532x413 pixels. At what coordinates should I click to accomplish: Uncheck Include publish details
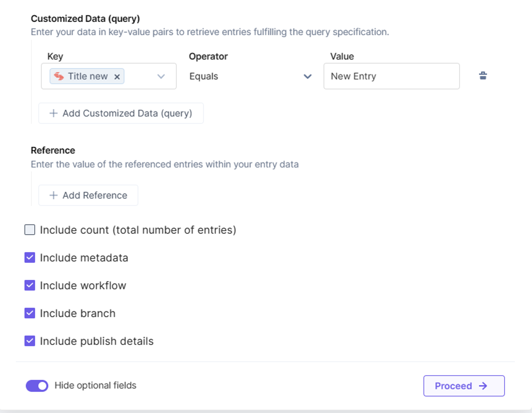coord(30,341)
